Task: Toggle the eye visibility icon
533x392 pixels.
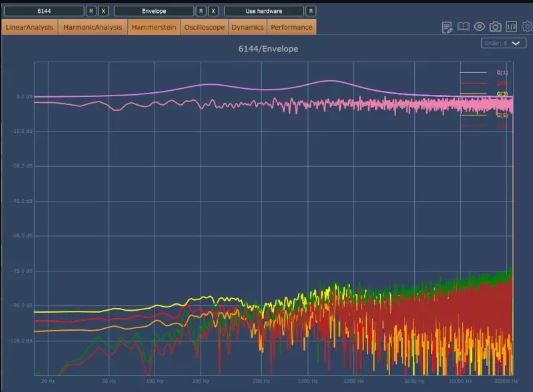Action: [x=479, y=27]
